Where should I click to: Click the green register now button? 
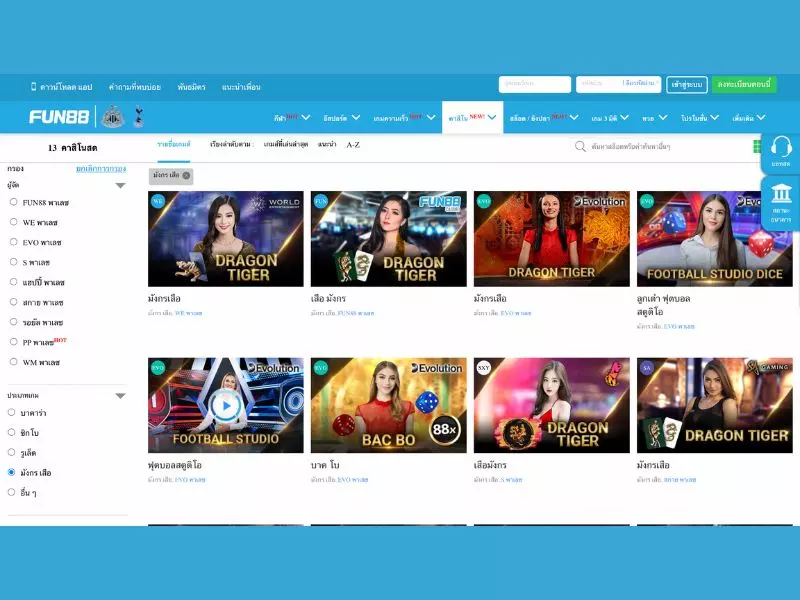tap(744, 84)
